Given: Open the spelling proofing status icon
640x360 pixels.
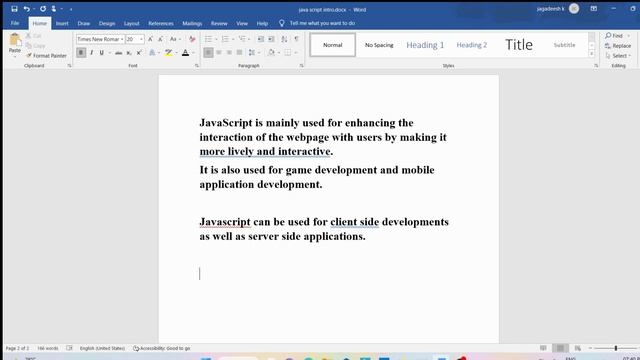Looking at the screenshot, I should point(69,348).
